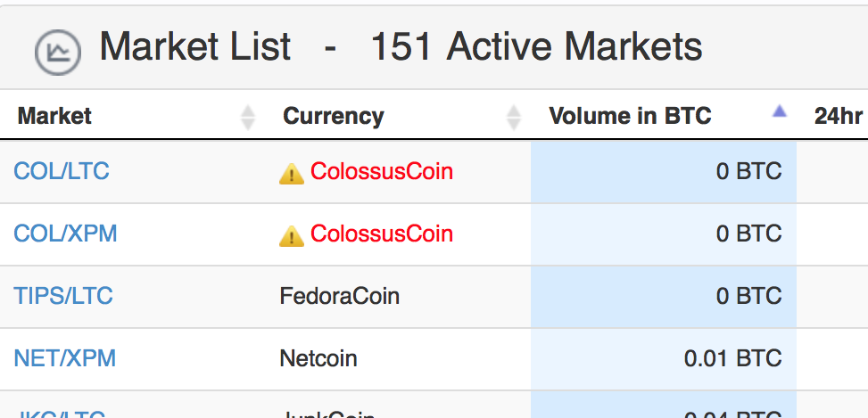Open the partially visible JKC/LTC market
Viewport: 868px width, 418px height.
59,414
